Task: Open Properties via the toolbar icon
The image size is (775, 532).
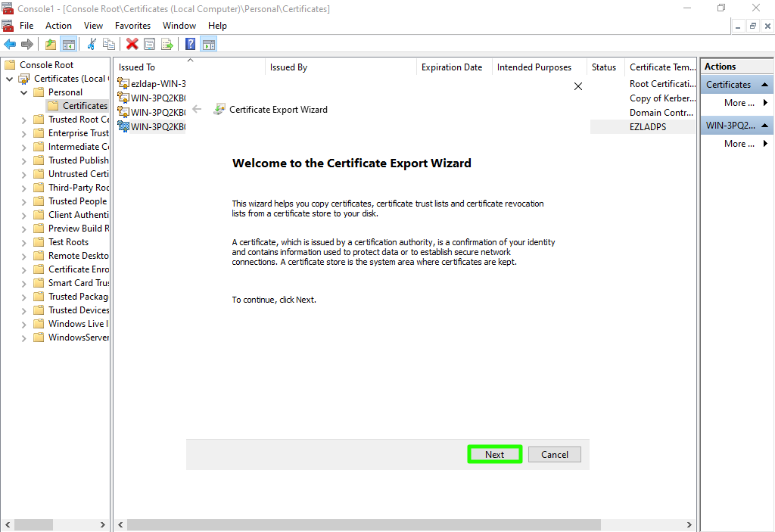Action: 149,45
